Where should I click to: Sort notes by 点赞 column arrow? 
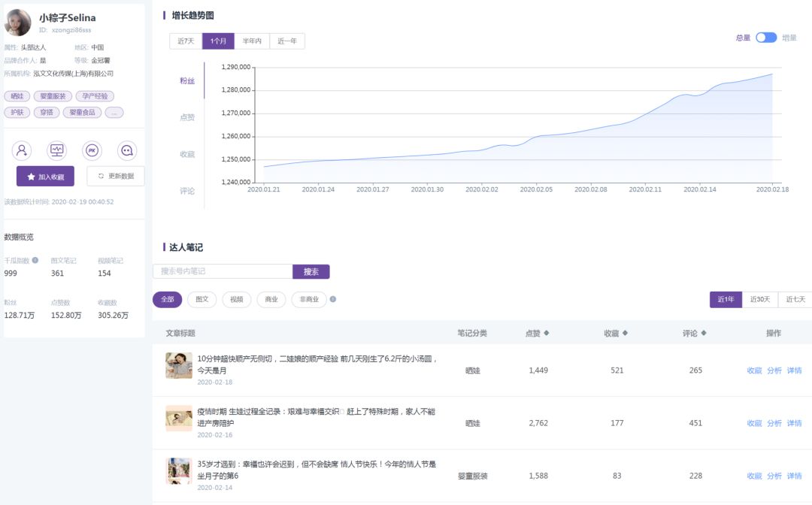coord(546,334)
